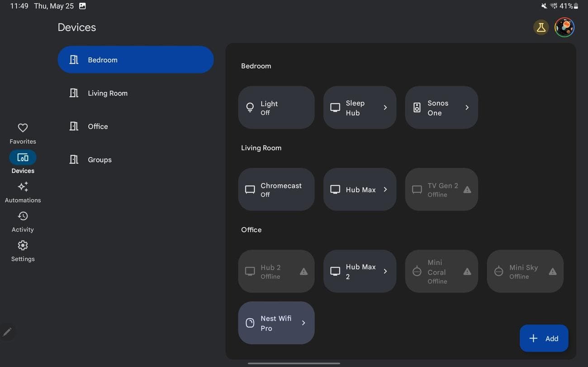This screenshot has height=367, width=588.
Task: Open Sonos One controls with the arrow
Action: (x=467, y=107)
